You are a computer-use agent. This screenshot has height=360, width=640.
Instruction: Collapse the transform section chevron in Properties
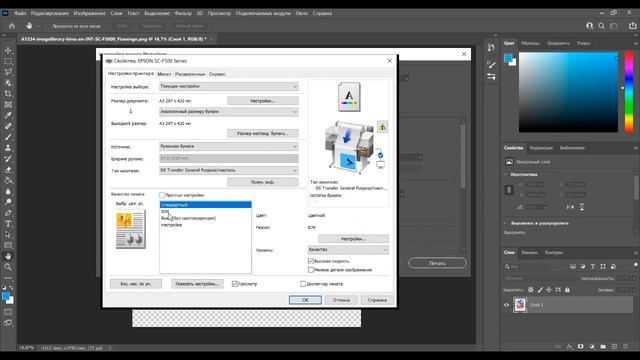point(505,174)
